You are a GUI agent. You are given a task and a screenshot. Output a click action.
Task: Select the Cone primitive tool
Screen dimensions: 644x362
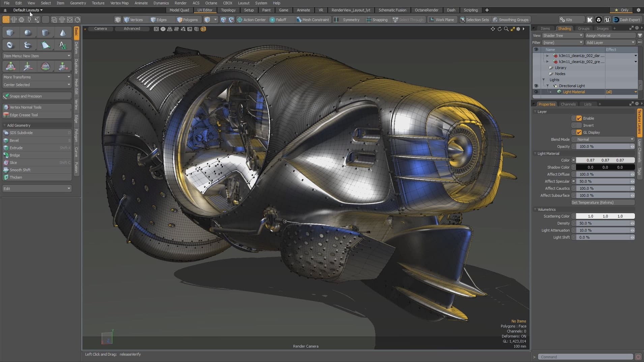pyautogui.click(x=63, y=32)
